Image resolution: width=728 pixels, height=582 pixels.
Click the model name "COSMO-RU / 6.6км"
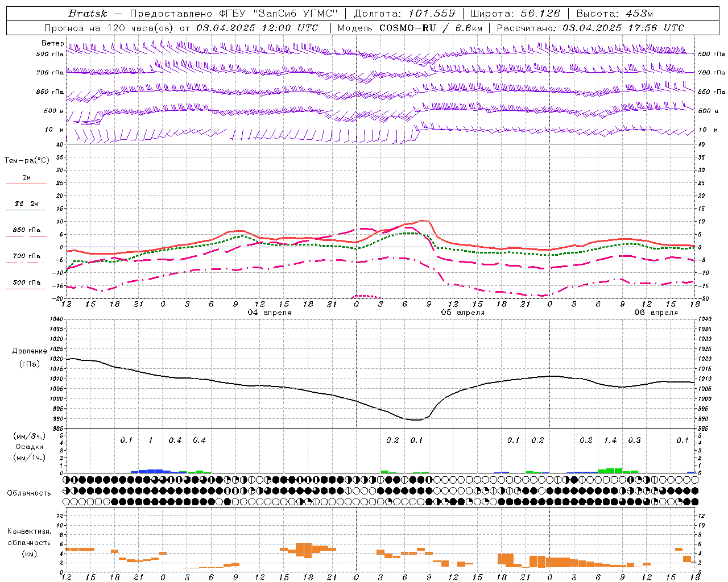(x=431, y=28)
